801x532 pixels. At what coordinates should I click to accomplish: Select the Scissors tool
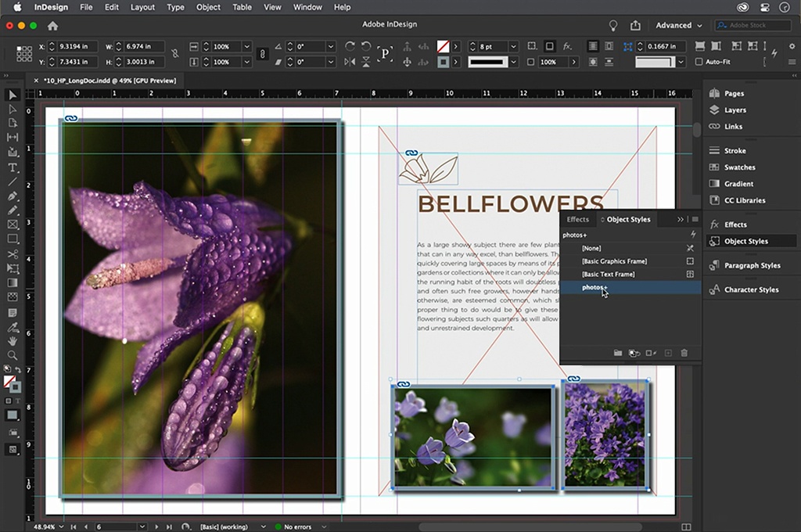[x=13, y=254]
